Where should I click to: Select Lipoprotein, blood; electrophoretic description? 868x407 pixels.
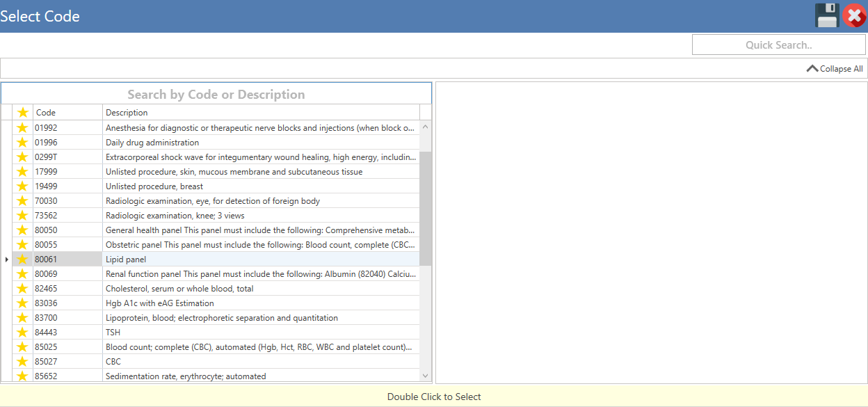[262, 318]
